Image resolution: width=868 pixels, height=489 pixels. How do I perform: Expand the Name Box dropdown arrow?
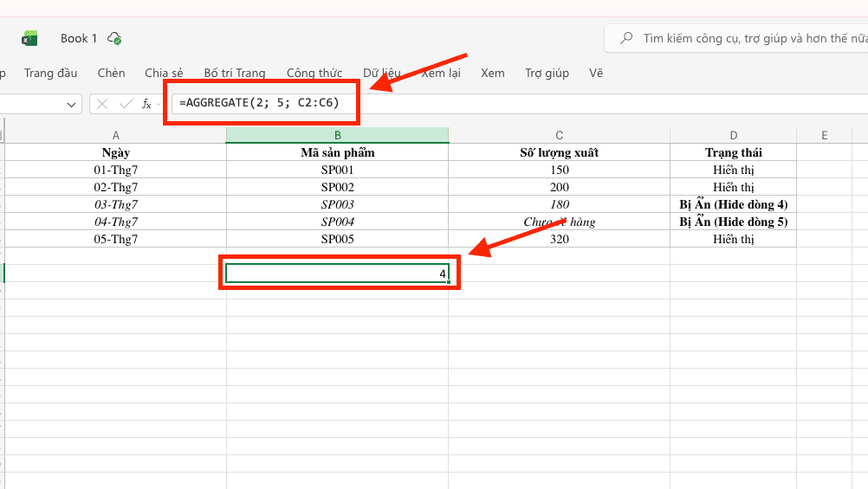tap(71, 104)
